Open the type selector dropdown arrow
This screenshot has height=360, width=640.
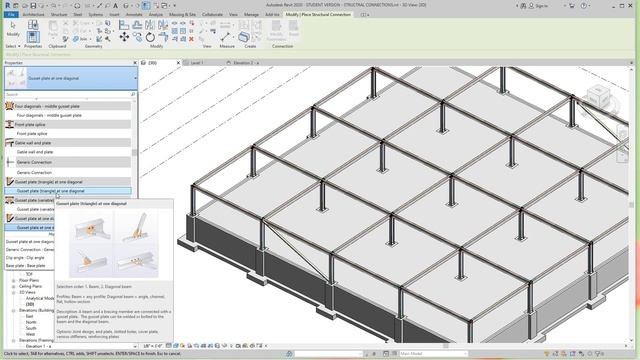coord(135,78)
